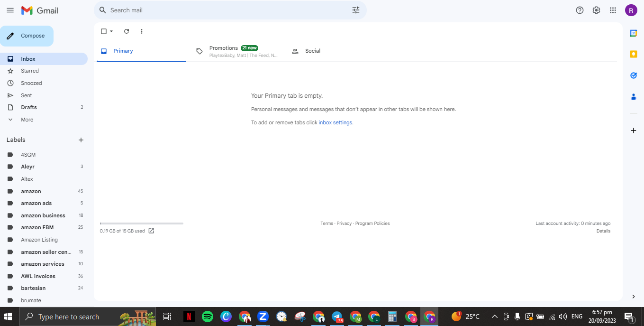Open the Aleyr label
The width and height of the screenshot is (644, 326).
[44, 167]
